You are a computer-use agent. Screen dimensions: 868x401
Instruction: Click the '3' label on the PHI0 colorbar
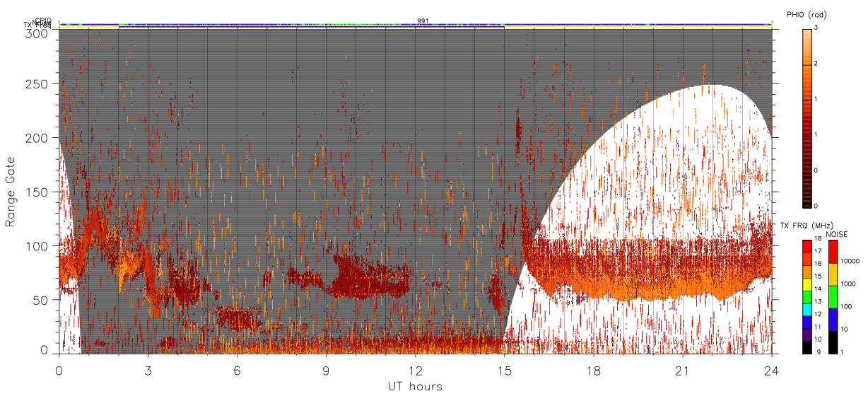(x=817, y=29)
